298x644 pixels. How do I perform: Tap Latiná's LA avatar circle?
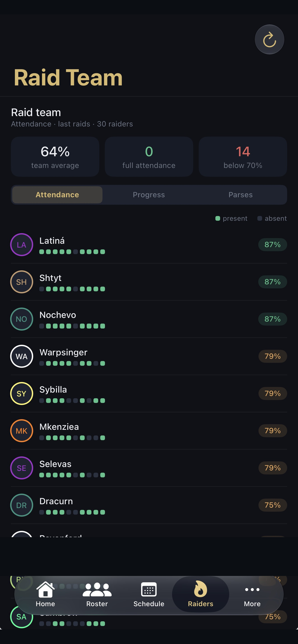(x=22, y=245)
